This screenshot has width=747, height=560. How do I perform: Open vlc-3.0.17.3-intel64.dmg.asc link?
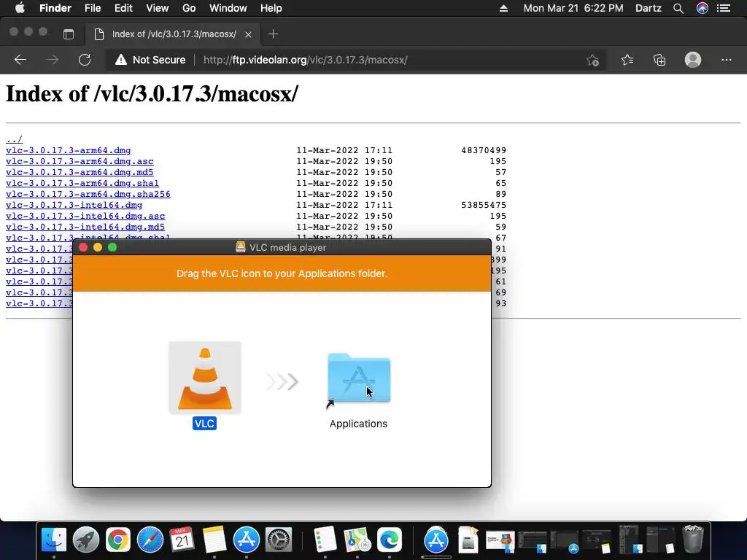pos(85,216)
